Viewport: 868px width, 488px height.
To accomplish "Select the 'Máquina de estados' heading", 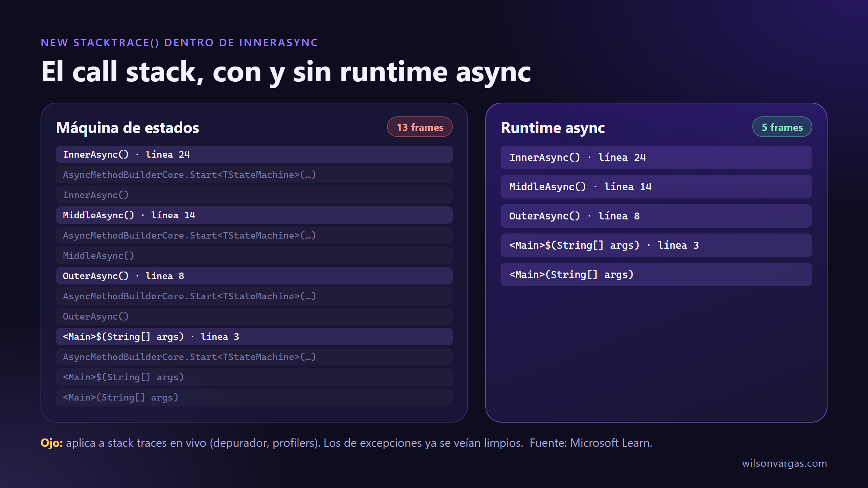I will [127, 128].
